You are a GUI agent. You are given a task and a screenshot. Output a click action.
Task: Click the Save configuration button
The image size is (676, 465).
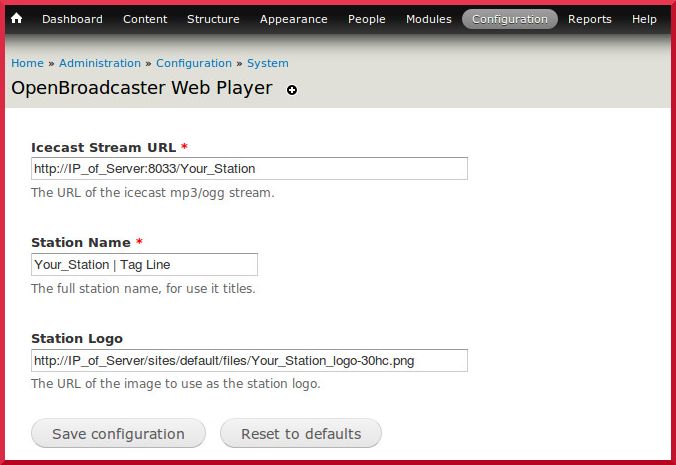(118, 433)
